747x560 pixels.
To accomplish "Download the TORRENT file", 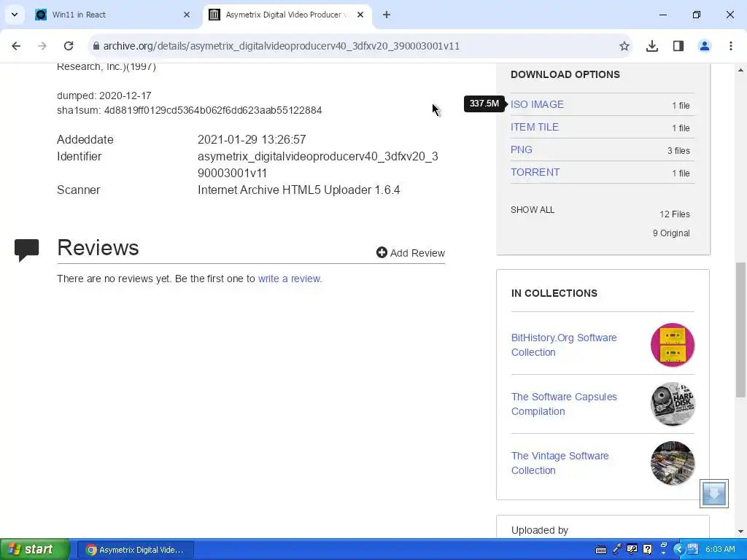I will [x=535, y=172].
